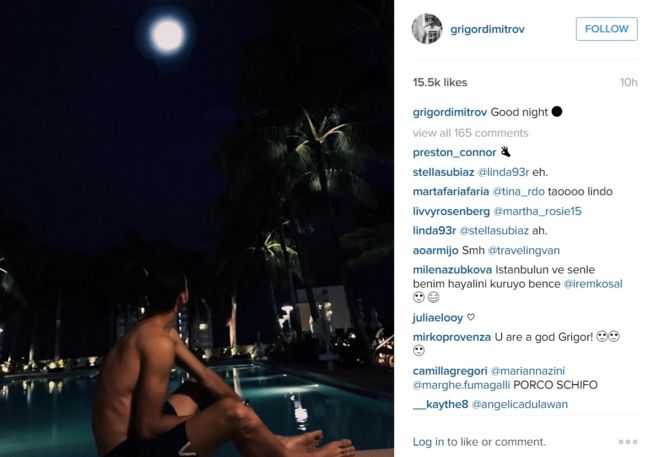Image resolution: width=646 pixels, height=457 pixels.
Task: Click the @linda93r mention
Action: [x=503, y=172]
